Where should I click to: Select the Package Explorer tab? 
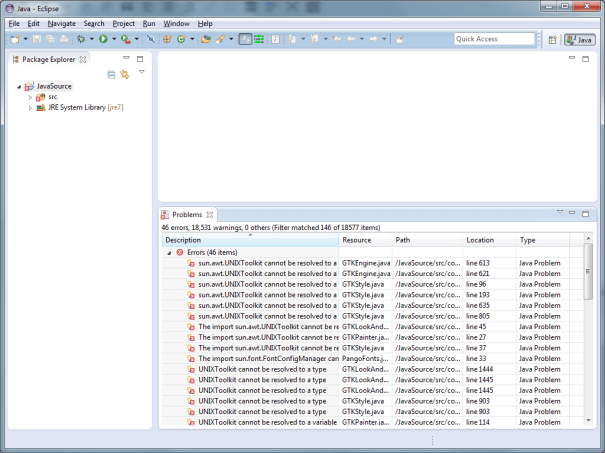click(48, 59)
